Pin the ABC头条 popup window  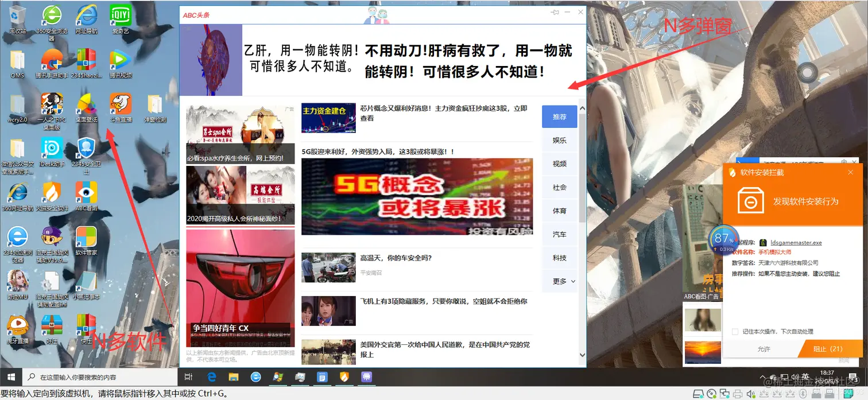click(555, 12)
